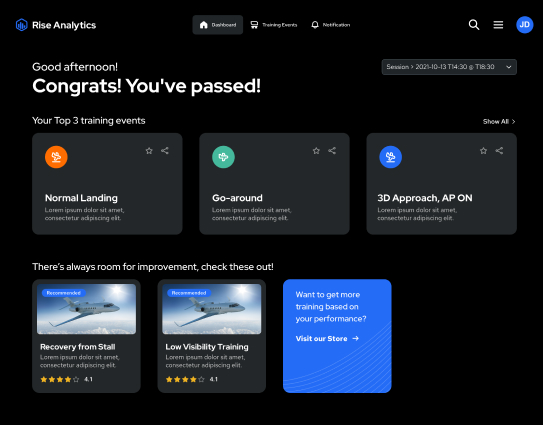The width and height of the screenshot is (543, 425).
Task: Click the blue 3D Approach plane icon
Action: point(391,157)
